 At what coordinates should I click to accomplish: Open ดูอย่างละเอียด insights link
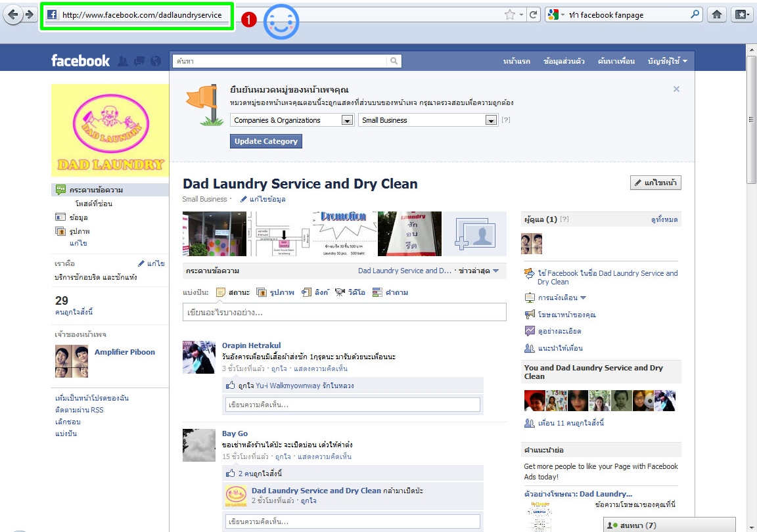click(560, 331)
